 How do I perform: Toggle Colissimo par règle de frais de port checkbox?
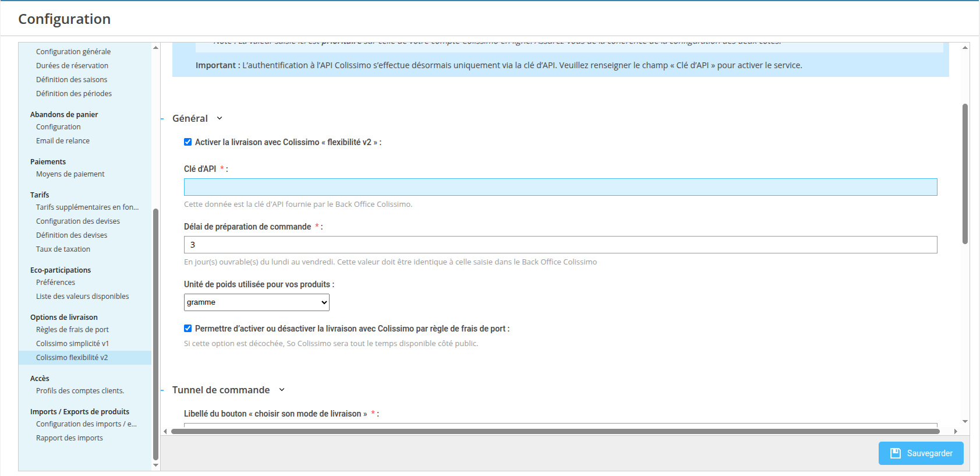coord(188,329)
